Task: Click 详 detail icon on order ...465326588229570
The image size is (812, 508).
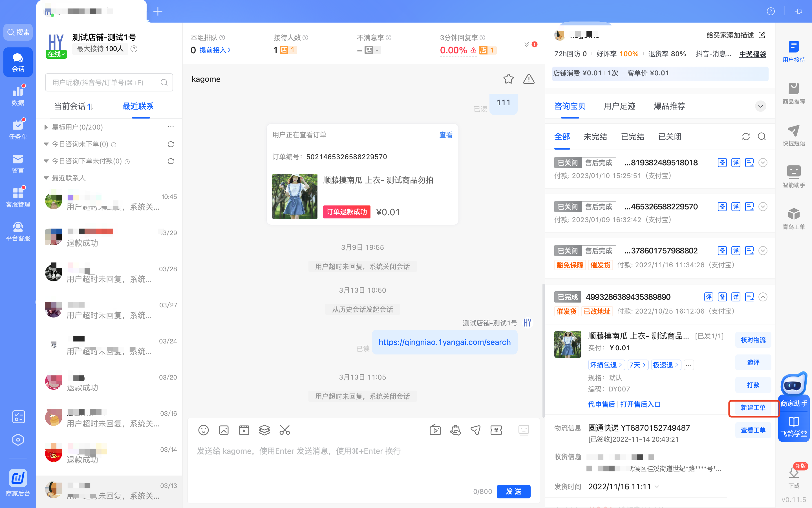Action: coord(736,207)
